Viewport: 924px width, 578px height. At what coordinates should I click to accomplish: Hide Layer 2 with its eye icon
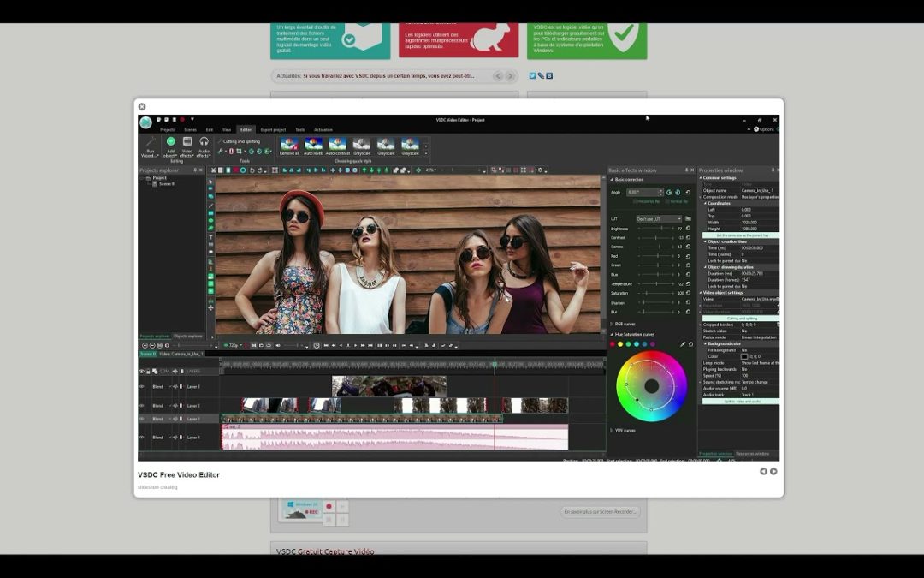click(141, 406)
